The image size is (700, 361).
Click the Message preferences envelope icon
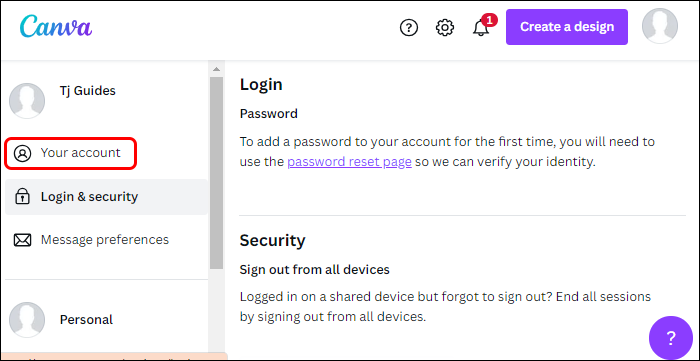[22, 241]
